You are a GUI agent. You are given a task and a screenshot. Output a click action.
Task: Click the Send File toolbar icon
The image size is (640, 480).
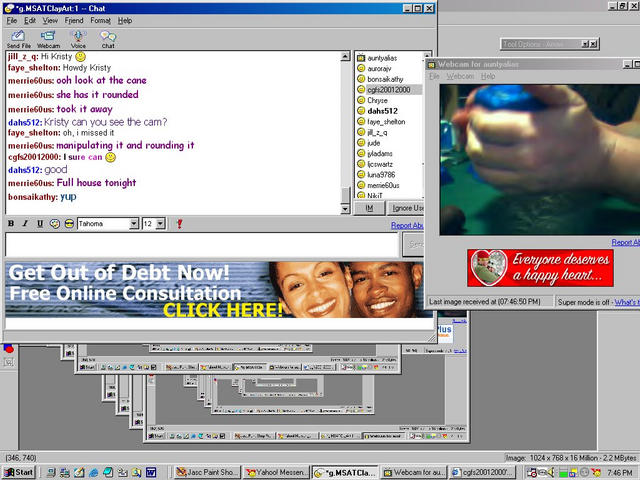pos(18,39)
